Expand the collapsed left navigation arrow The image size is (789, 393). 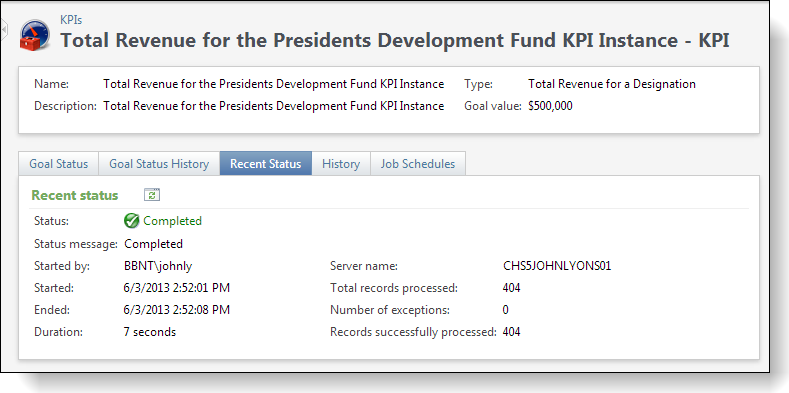pos(4,30)
